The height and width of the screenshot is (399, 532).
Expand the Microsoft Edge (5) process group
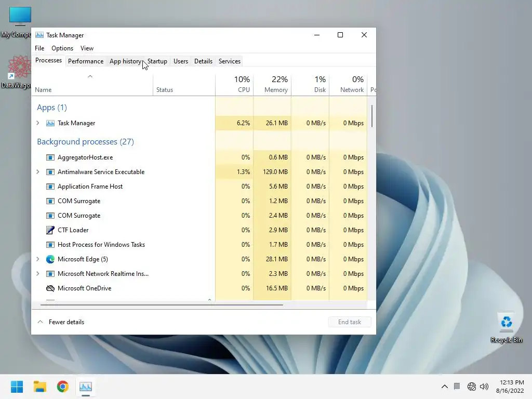click(x=37, y=259)
